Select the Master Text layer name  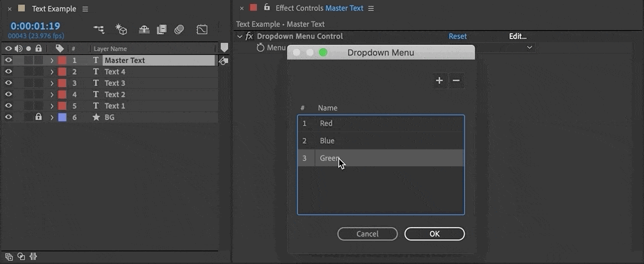tap(125, 60)
